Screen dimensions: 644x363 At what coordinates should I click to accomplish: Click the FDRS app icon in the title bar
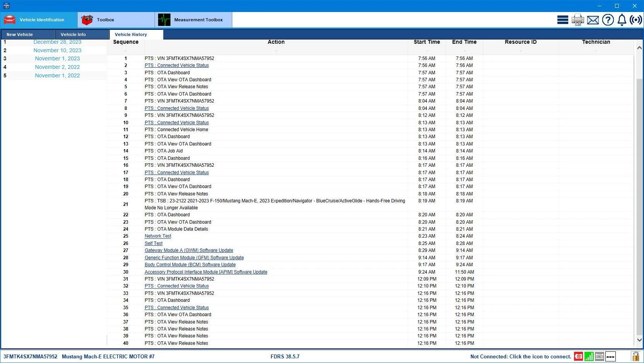(6, 6)
